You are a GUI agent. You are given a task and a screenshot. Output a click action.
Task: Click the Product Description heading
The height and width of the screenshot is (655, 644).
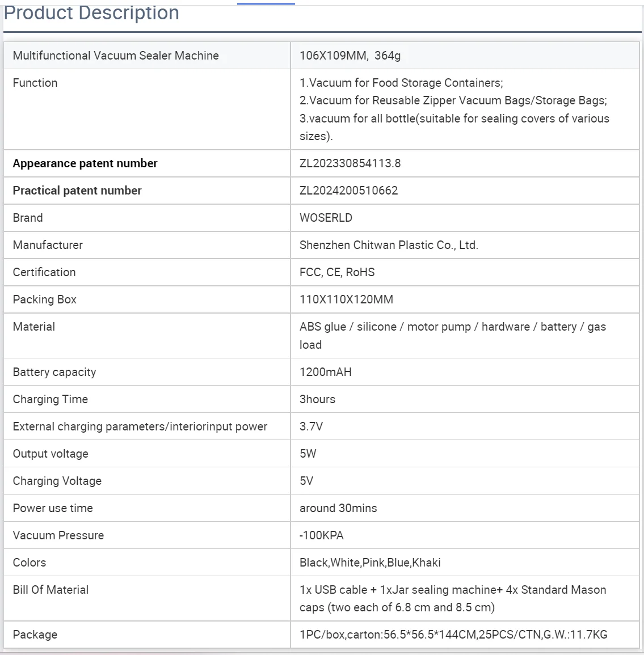91,12
